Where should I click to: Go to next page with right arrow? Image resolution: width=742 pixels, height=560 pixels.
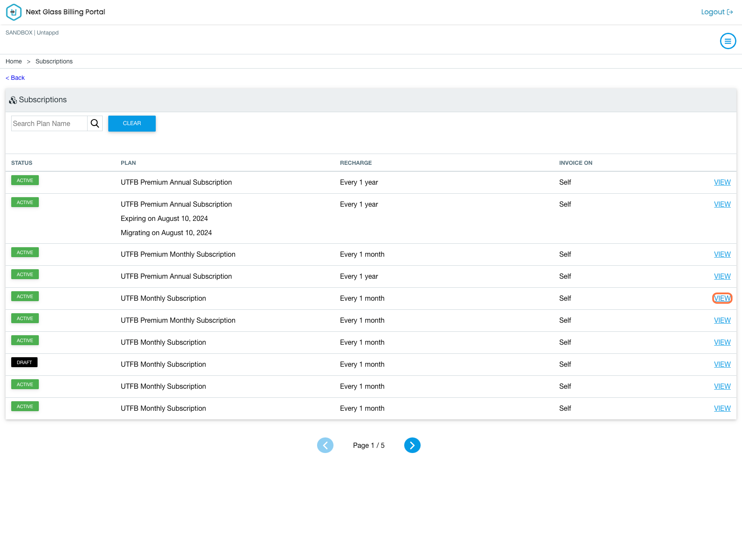tap(412, 445)
